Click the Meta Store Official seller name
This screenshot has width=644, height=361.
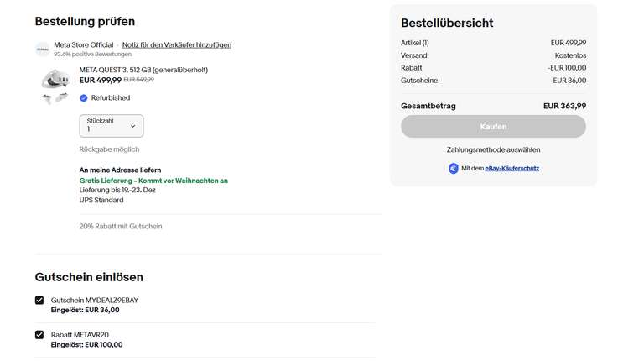tap(83, 44)
